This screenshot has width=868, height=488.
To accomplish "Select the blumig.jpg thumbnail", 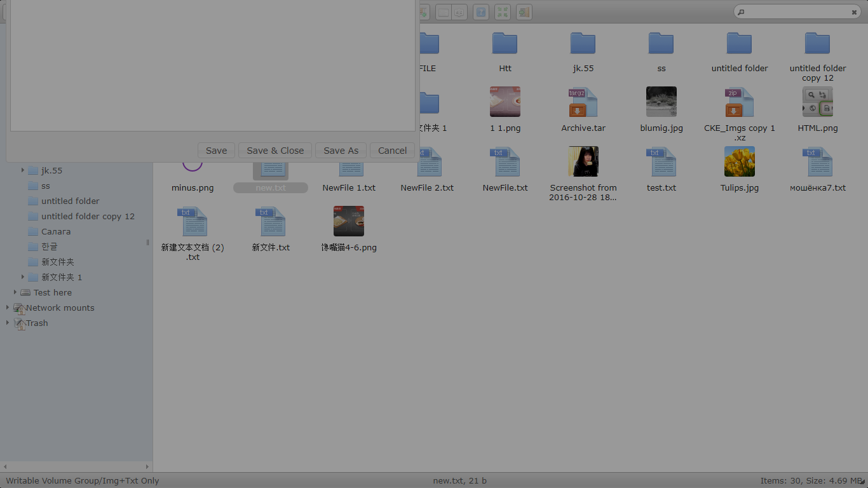I will click(x=661, y=102).
